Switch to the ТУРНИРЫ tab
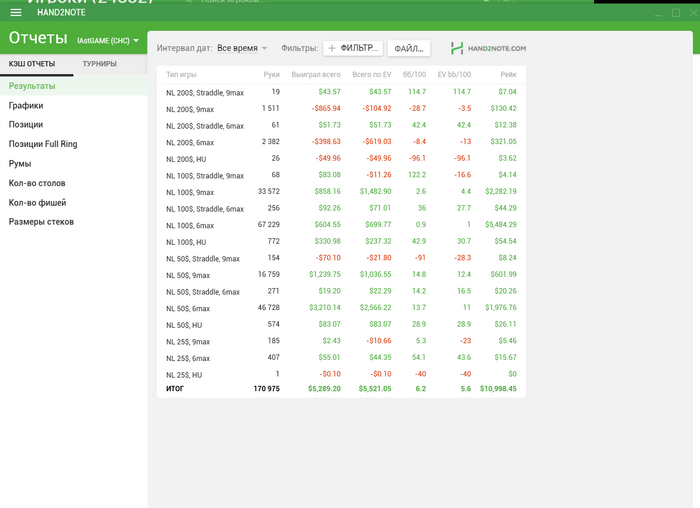Screen dimensions: 700x508 100,64
